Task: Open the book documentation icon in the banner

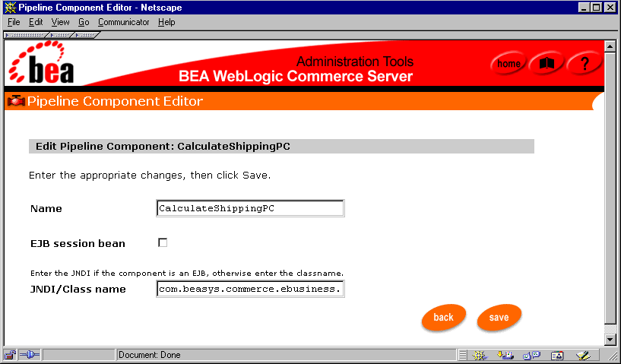Action: (x=547, y=63)
